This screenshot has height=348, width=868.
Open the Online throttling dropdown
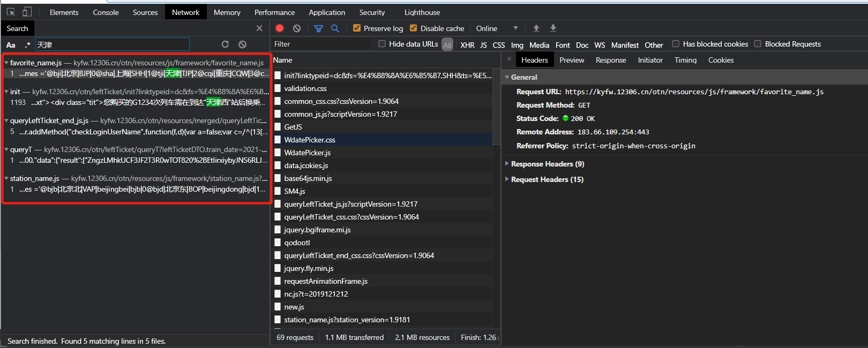point(497,28)
